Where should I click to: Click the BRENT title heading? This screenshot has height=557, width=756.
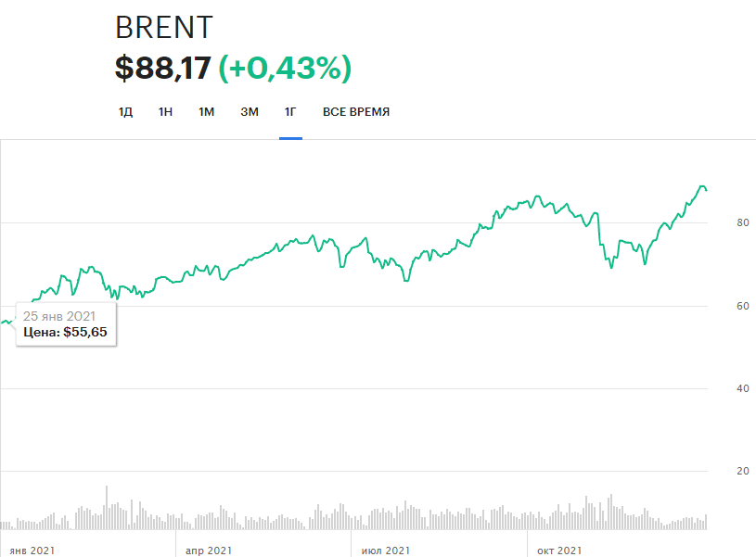165,29
